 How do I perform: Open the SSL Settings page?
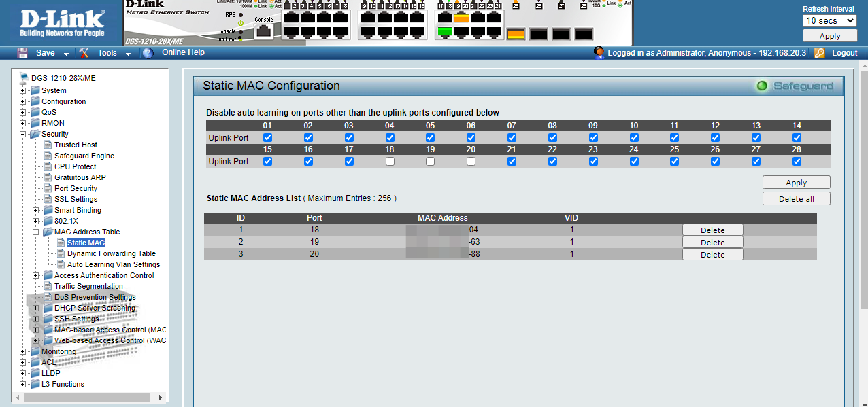[76, 199]
